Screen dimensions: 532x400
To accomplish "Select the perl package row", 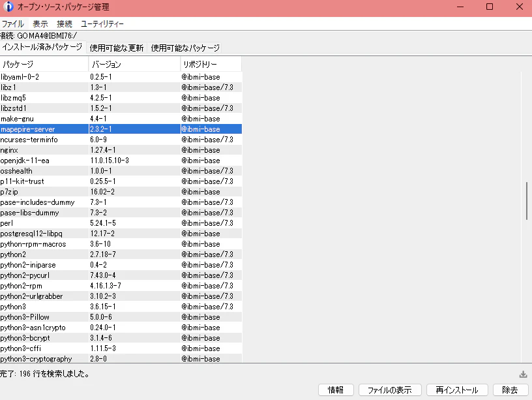I will tap(121, 223).
